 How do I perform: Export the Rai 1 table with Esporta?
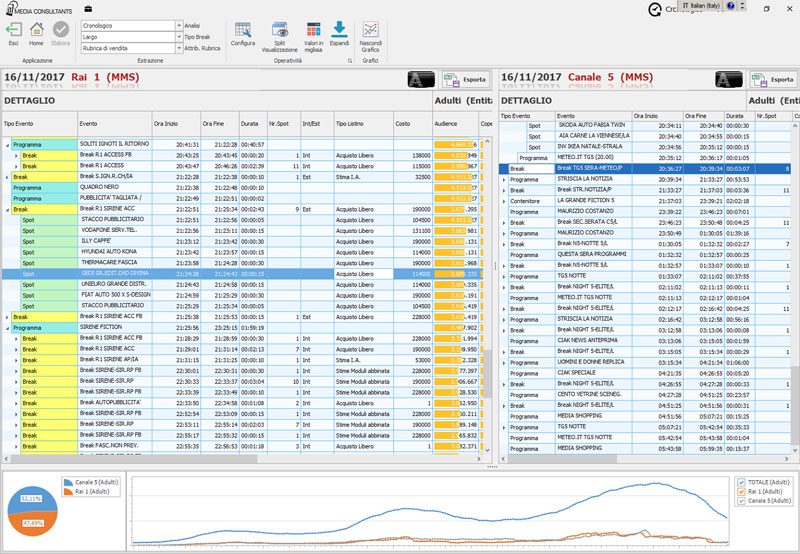pyautogui.click(x=465, y=78)
